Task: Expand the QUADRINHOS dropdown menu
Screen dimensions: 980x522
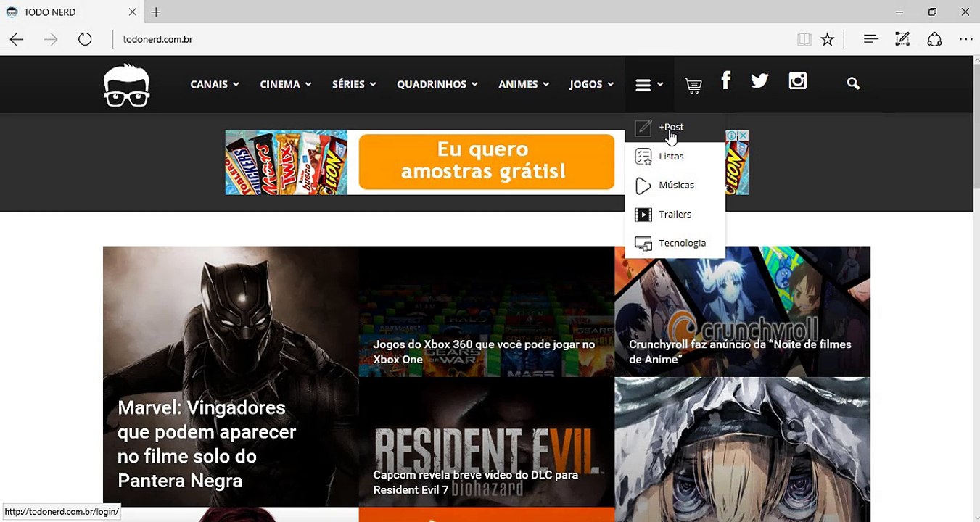Action: (x=437, y=84)
